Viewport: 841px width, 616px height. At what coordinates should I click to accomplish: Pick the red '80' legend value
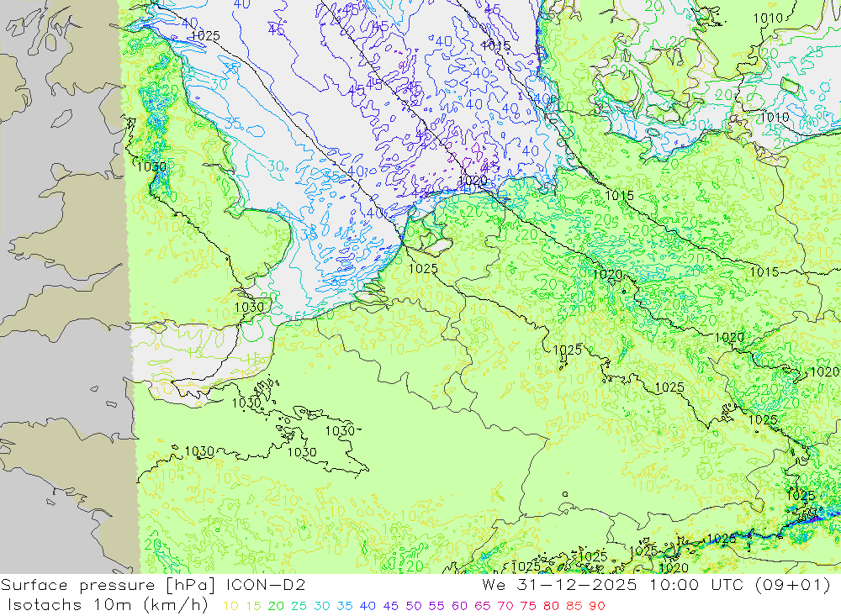point(551,606)
